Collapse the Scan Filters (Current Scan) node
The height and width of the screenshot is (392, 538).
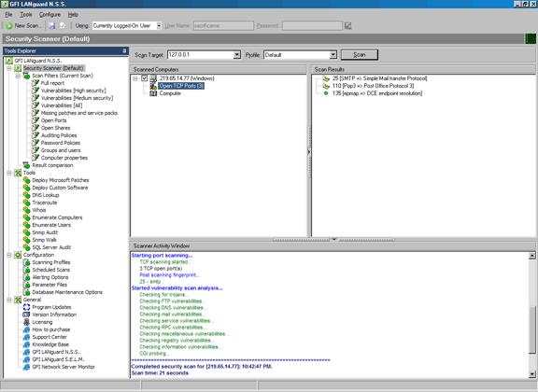pos(18,76)
